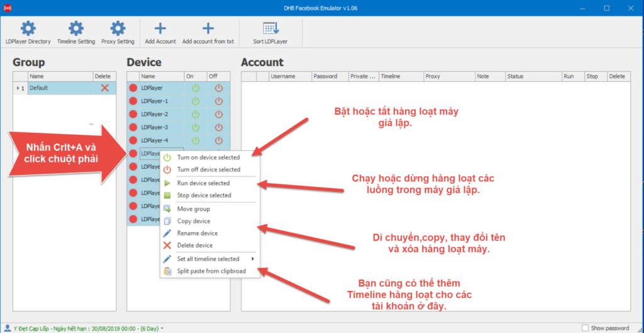Click the Note column header
Screen dimensions: 644x333
point(490,76)
